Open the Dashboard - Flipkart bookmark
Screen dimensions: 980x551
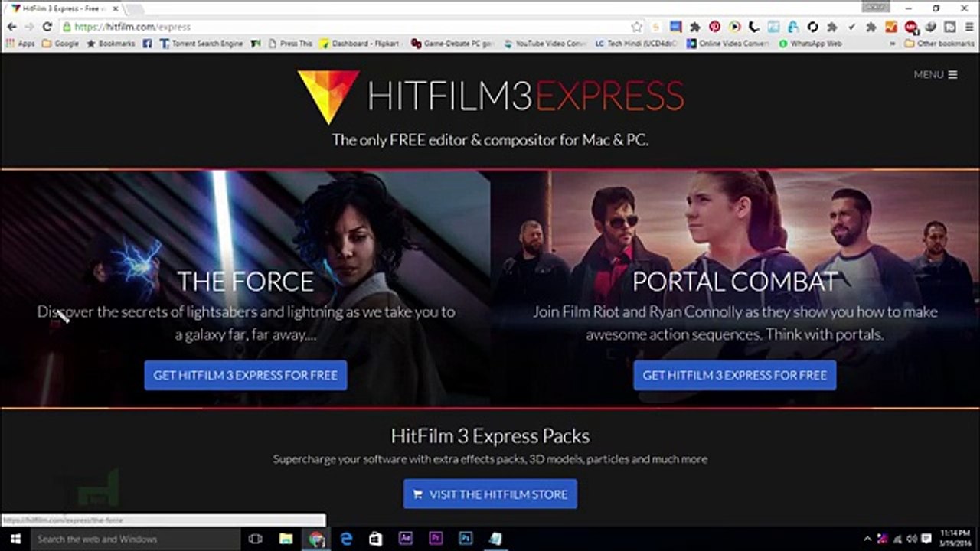click(x=361, y=44)
